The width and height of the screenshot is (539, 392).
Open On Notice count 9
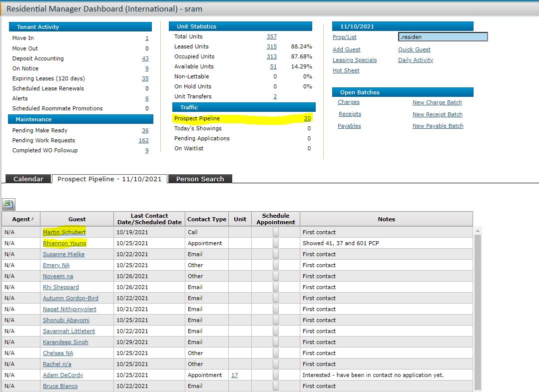[x=147, y=68]
